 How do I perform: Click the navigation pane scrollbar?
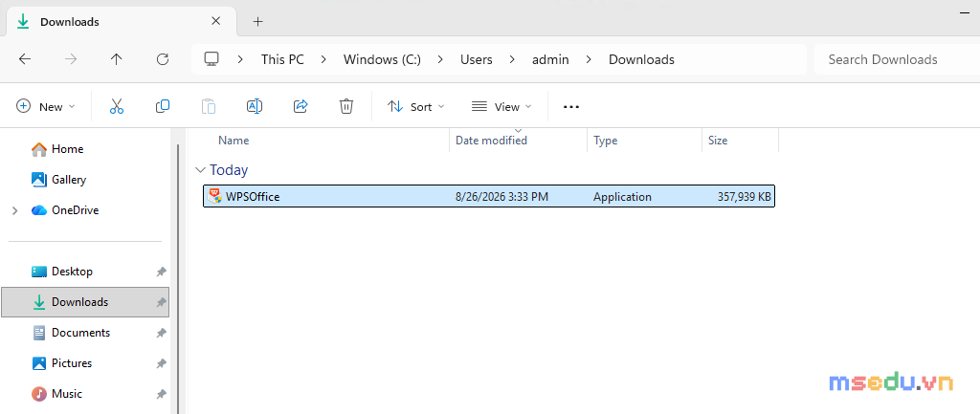[x=178, y=278]
